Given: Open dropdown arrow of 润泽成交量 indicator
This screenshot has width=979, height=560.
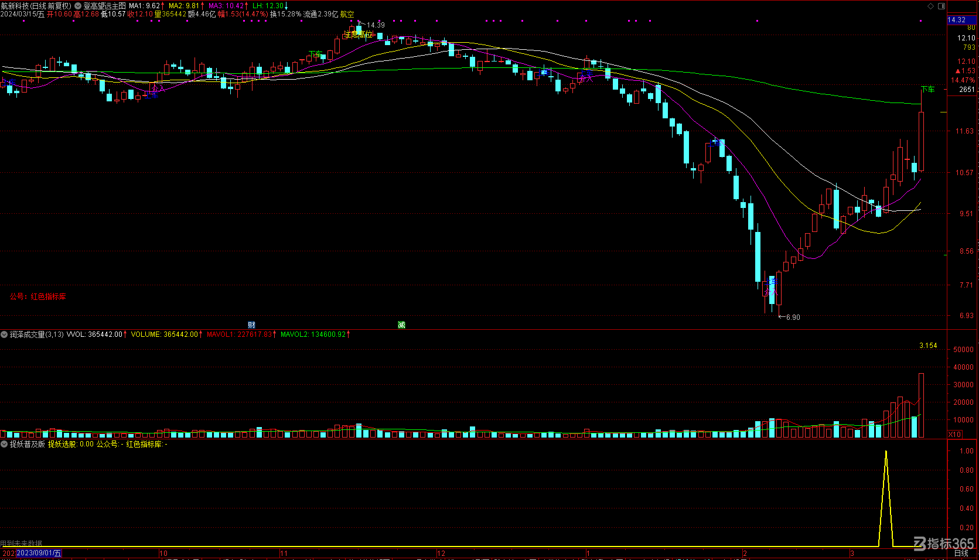Looking at the screenshot, I should click(4, 334).
